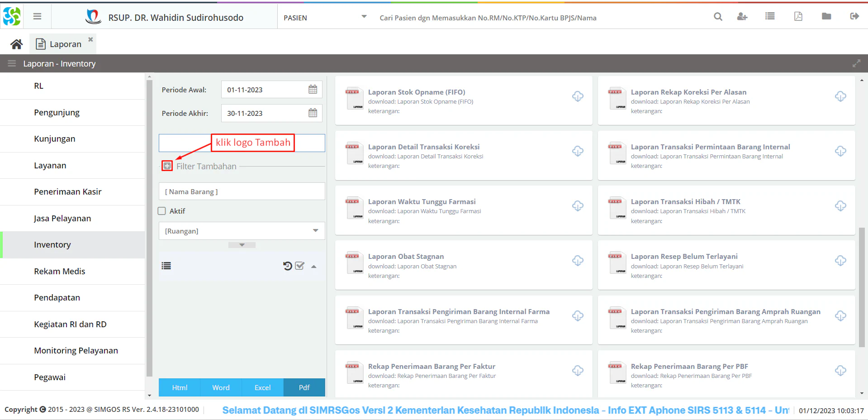Open the hamburger menu in top bar
The height and width of the screenshot is (420, 868).
38,16
